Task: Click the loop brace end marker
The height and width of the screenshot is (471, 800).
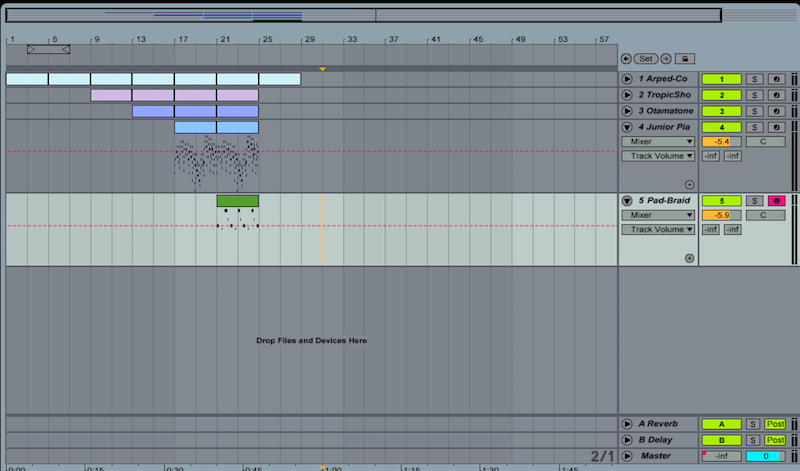Action: 66,49
